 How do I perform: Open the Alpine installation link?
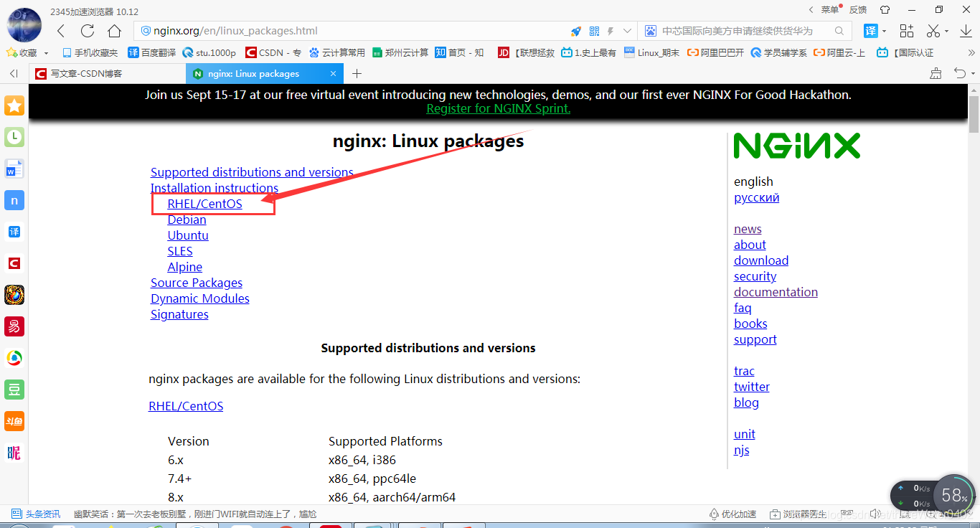[185, 267]
